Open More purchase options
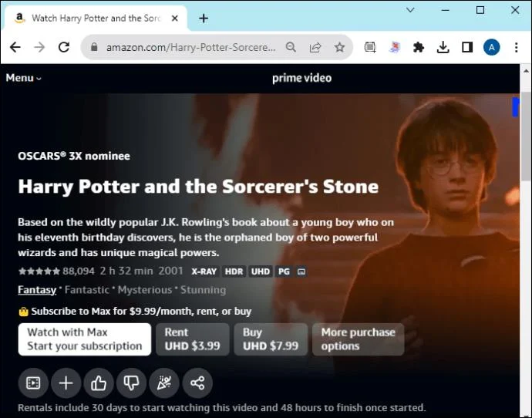 (x=358, y=339)
